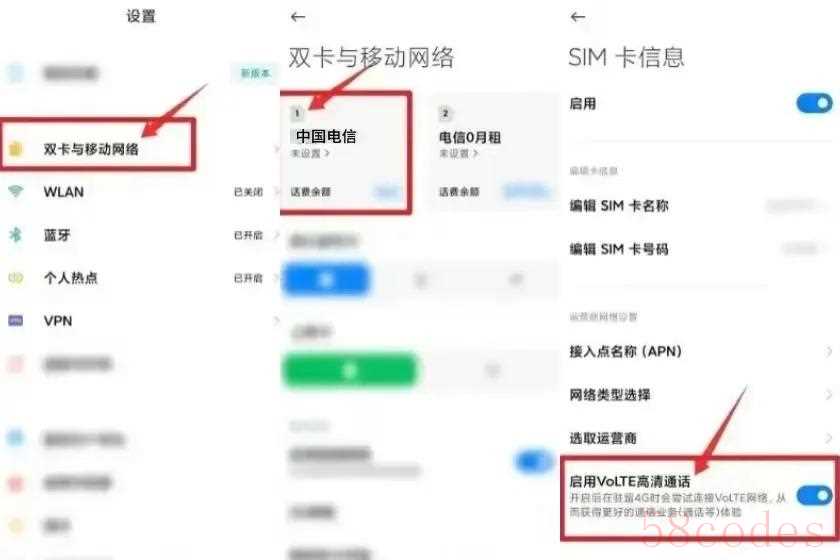
Task: Tap the SIM icon beside 双卡与移动网络
Action: (16, 148)
